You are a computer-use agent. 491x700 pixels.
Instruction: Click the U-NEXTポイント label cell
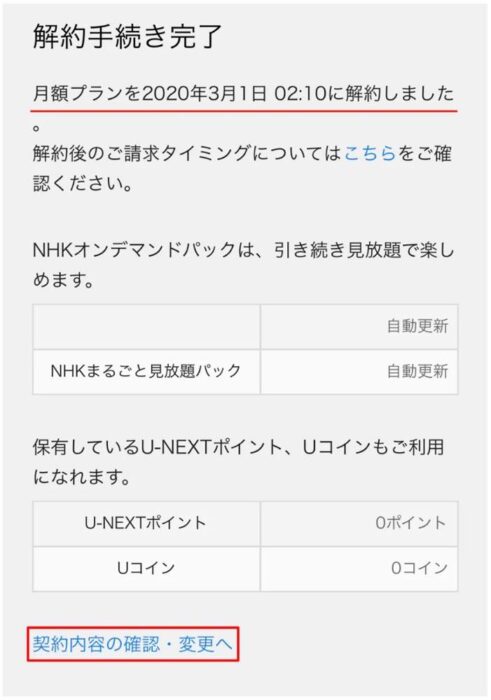tap(146, 523)
